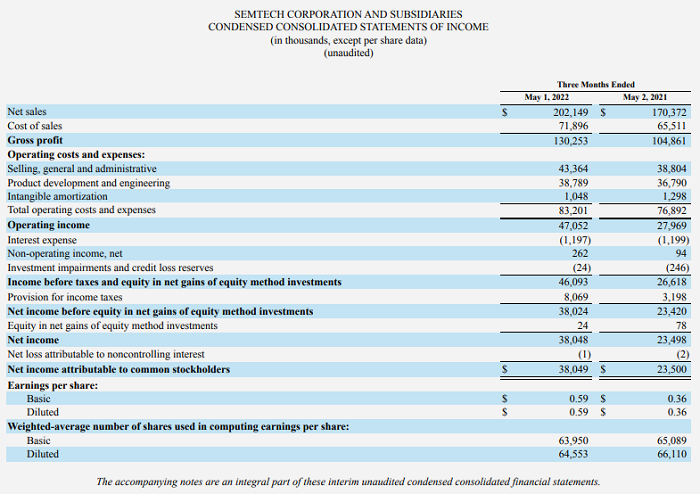Click the 202,149 net sales value
The height and width of the screenshot is (494, 700).
[x=570, y=112]
